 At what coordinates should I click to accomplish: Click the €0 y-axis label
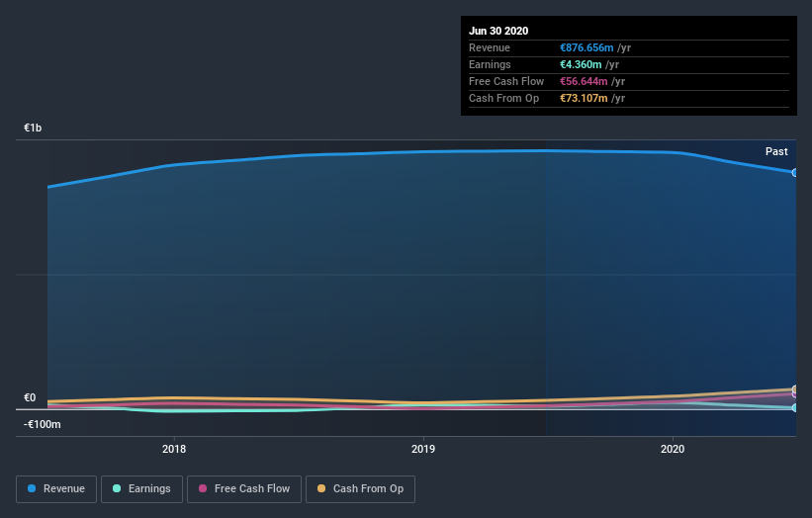pos(30,398)
